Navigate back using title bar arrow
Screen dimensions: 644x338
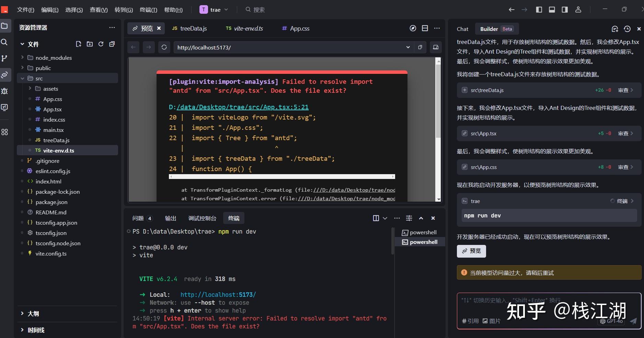511,10
